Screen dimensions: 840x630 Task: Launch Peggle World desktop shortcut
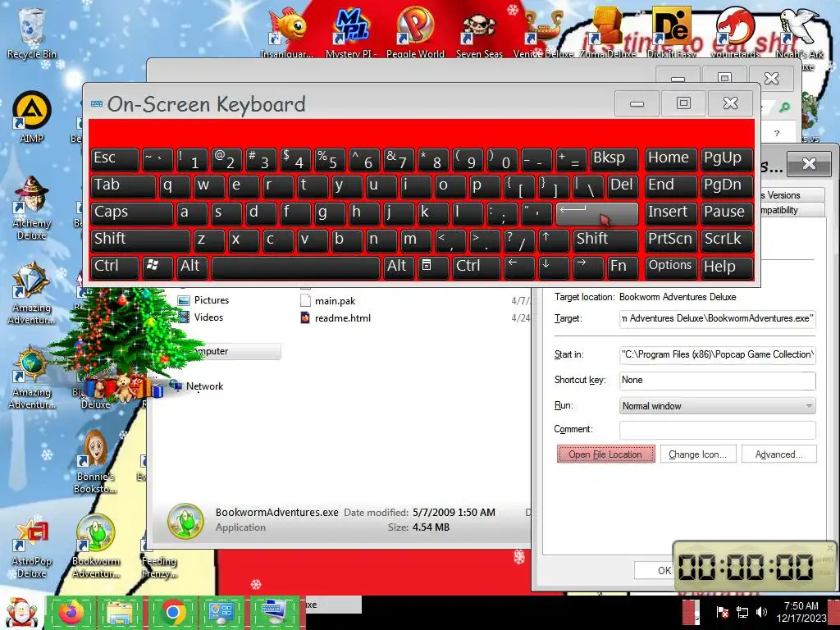(x=415, y=32)
